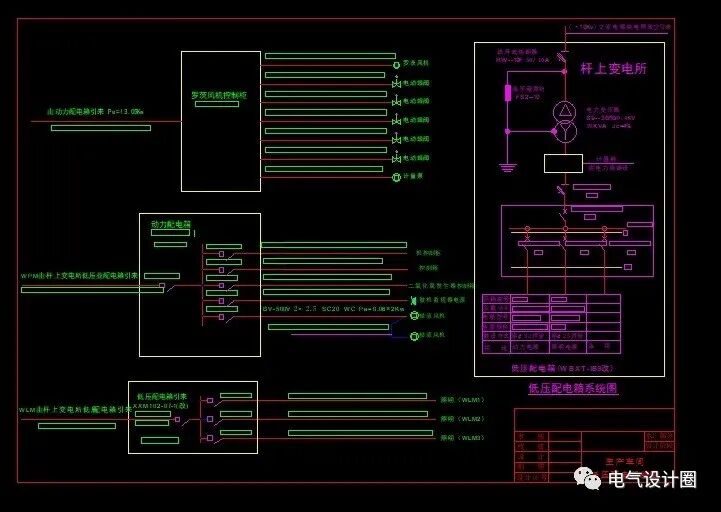
Task: Click the white metering box below transformer
Action: point(563,164)
